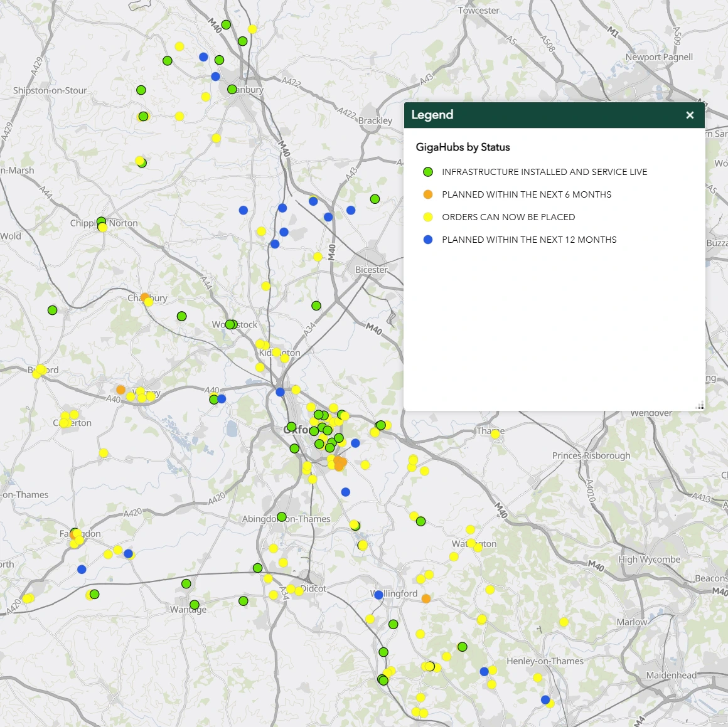Viewport: 728px width, 727px height.
Task: Open the green marker southwest of Brackley
Action: (375, 199)
